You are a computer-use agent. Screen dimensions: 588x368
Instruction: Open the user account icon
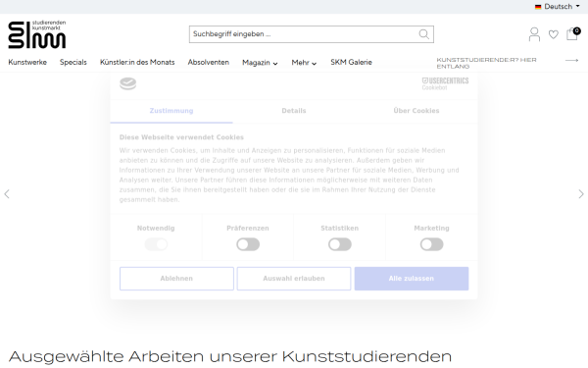pos(534,34)
